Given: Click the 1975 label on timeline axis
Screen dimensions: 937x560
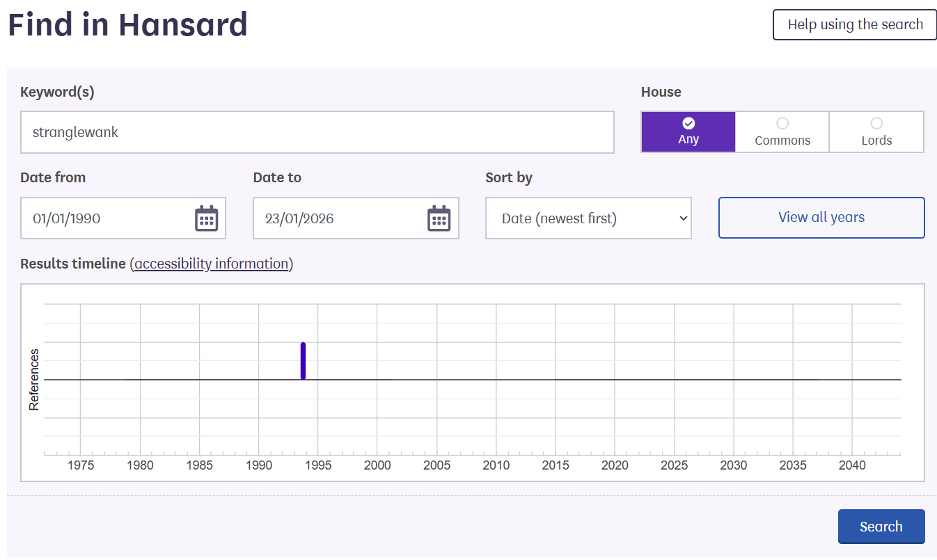Looking at the screenshot, I should point(81,465).
